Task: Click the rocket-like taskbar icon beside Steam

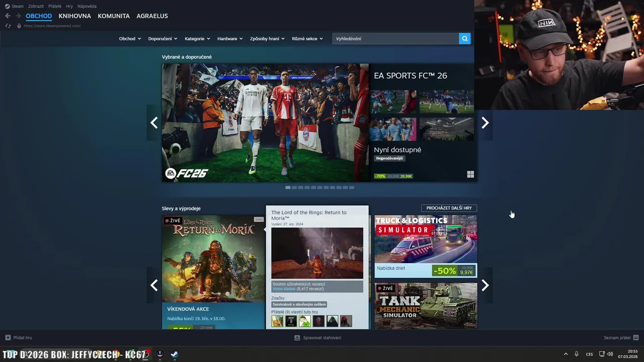Action: [x=160, y=354]
